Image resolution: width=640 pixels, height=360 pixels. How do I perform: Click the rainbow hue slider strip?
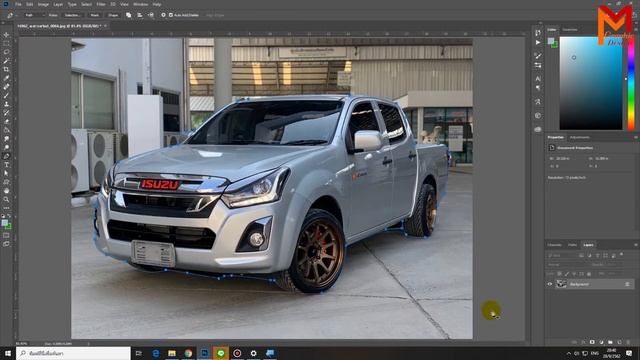click(x=631, y=83)
